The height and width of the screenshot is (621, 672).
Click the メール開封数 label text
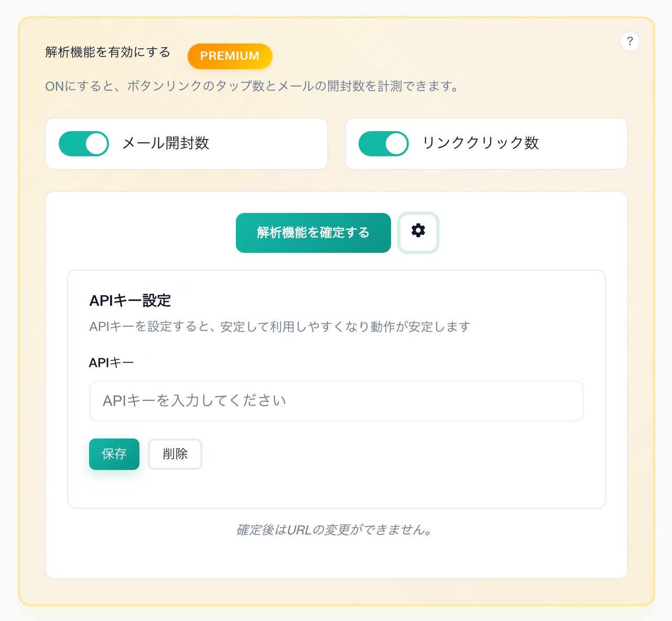tap(166, 143)
